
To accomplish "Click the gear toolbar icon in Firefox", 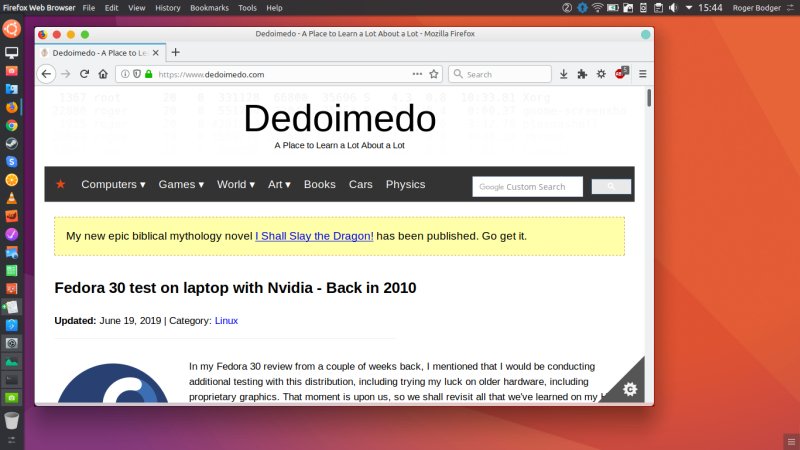I will (601, 74).
